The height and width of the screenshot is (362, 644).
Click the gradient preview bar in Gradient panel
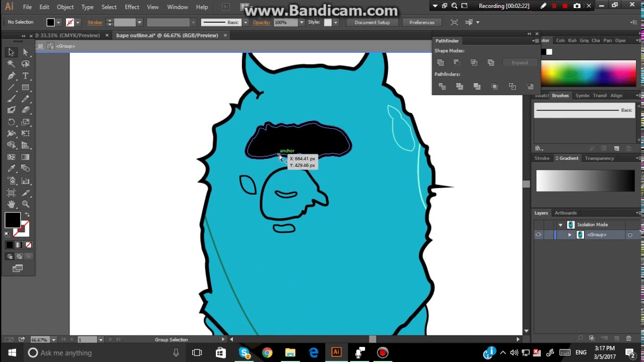tap(585, 180)
